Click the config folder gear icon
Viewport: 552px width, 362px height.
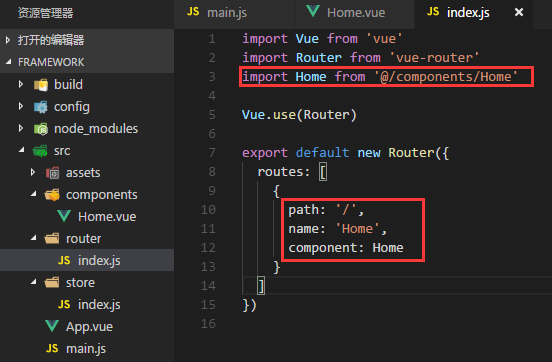(41, 107)
